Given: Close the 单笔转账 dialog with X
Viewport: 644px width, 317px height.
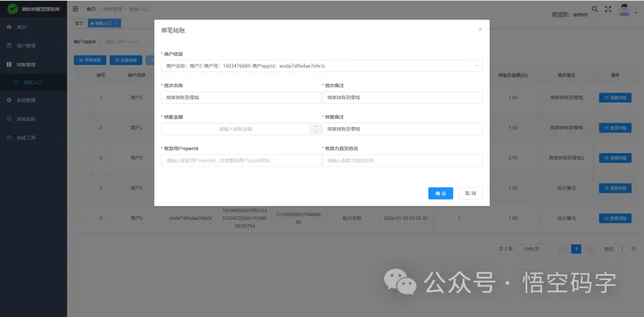Looking at the screenshot, I should pyautogui.click(x=480, y=30).
